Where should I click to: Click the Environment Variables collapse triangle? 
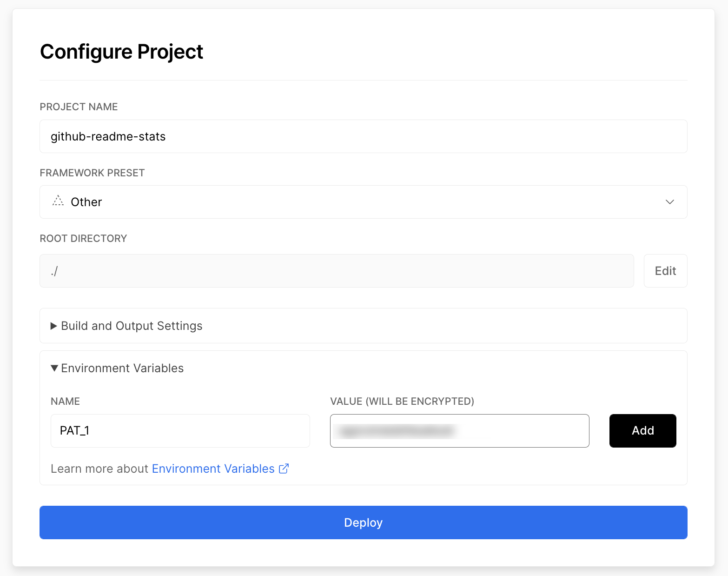pos(54,368)
